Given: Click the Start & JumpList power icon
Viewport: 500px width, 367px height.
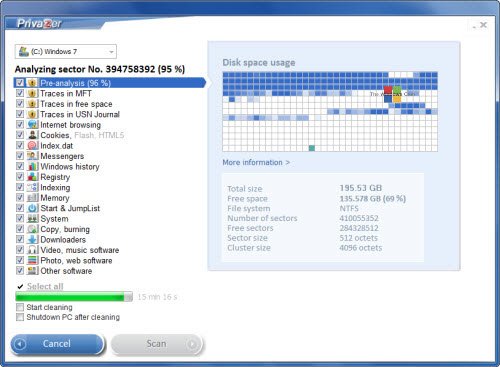Looking at the screenshot, I should [x=32, y=208].
